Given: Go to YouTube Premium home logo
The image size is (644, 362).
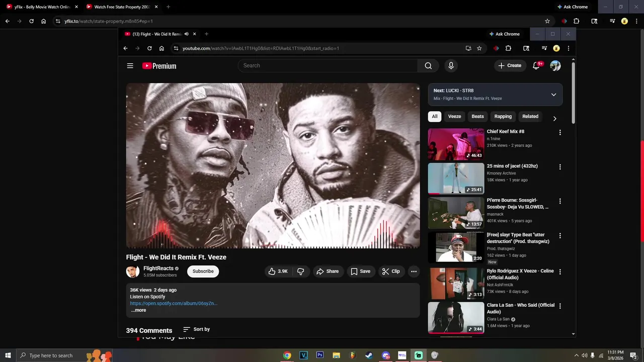Looking at the screenshot, I should [159, 66].
